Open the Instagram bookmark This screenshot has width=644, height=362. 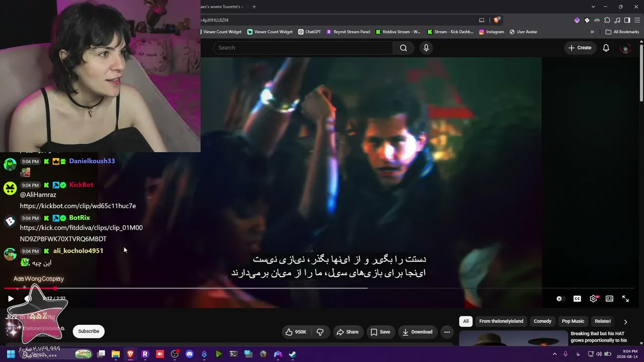point(492,32)
